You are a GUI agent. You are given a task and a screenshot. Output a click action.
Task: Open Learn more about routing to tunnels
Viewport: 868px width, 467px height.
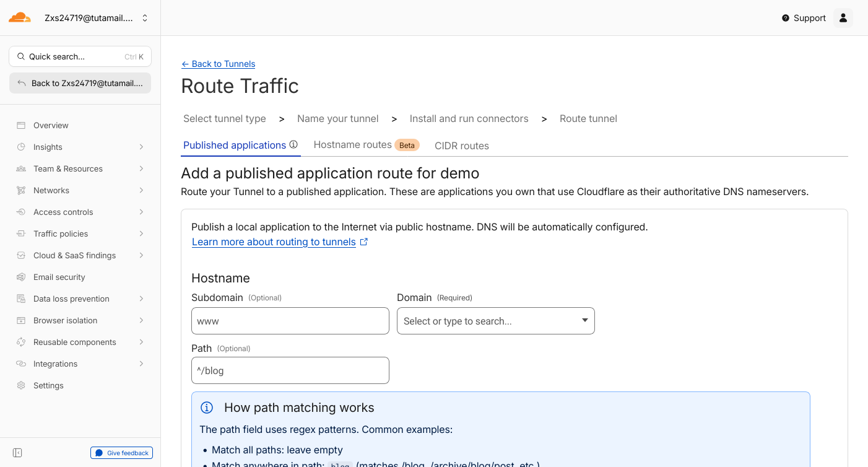pyautogui.click(x=274, y=242)
